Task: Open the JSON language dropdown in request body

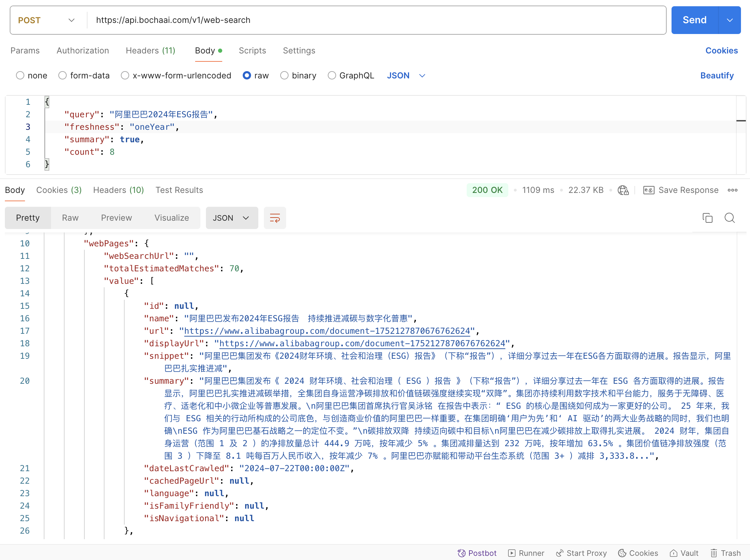Action: pyautogui.click(x=406, y=75)
